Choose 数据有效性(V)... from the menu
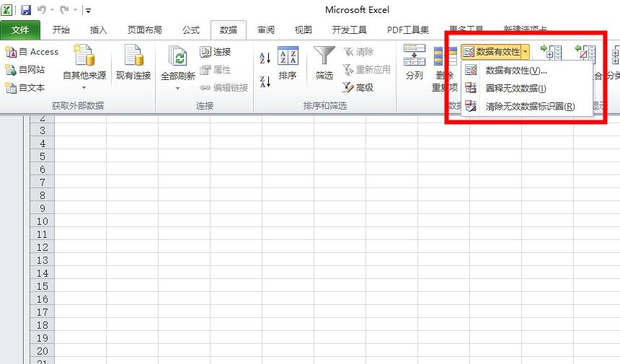 pos(527,71)
